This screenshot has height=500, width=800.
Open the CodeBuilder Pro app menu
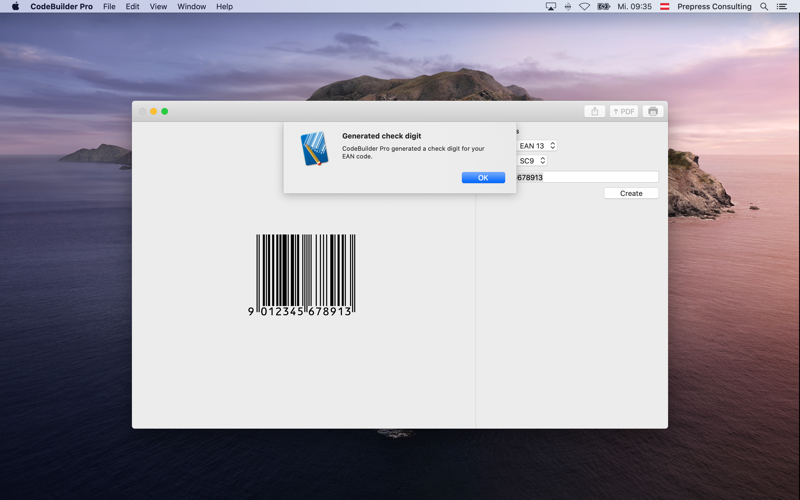61,7
